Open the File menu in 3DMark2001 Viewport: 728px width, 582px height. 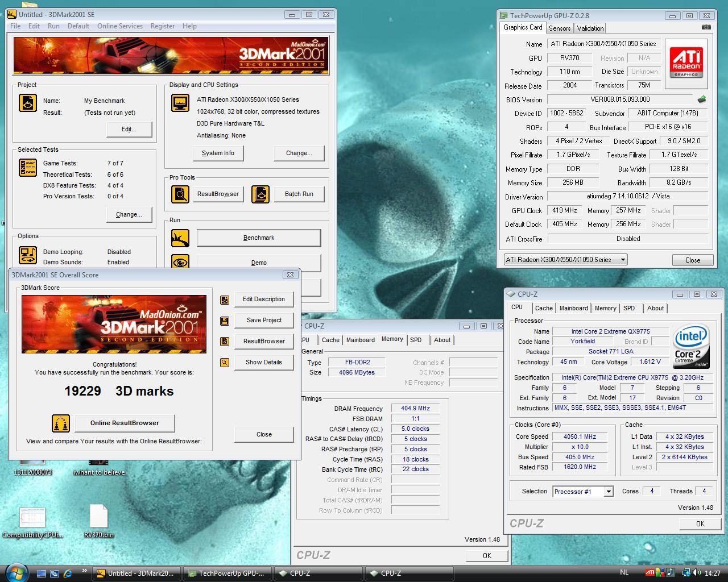coord(15,26)
